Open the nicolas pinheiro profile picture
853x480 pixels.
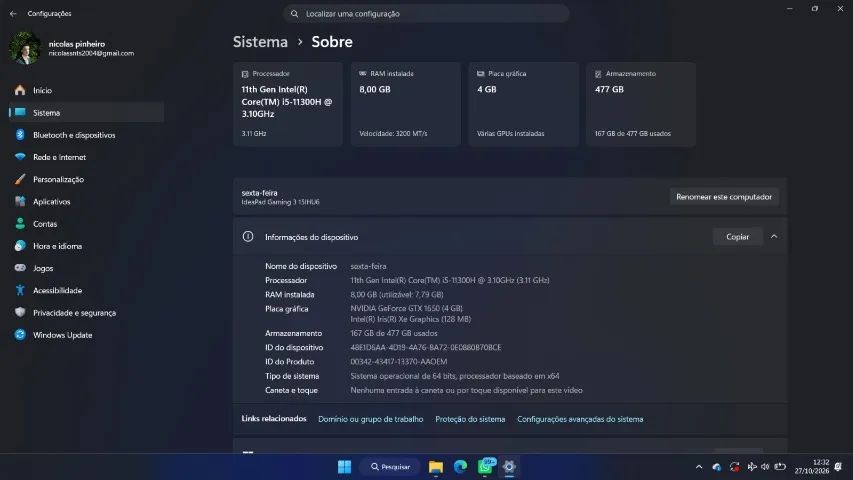[x=24, y=48]
